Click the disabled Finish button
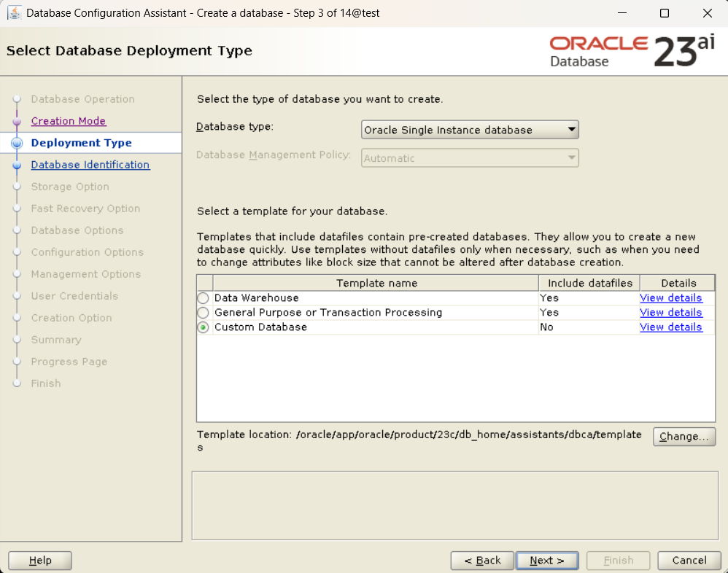The height and width of the screenshot is (573, 728). tap(618, 561)
